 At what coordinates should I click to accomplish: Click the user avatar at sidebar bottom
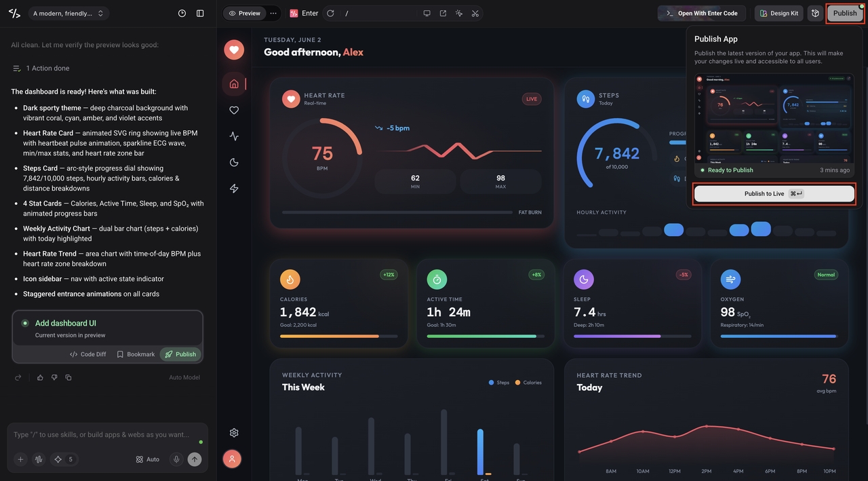pyautogui.click(x=232, y=459)
